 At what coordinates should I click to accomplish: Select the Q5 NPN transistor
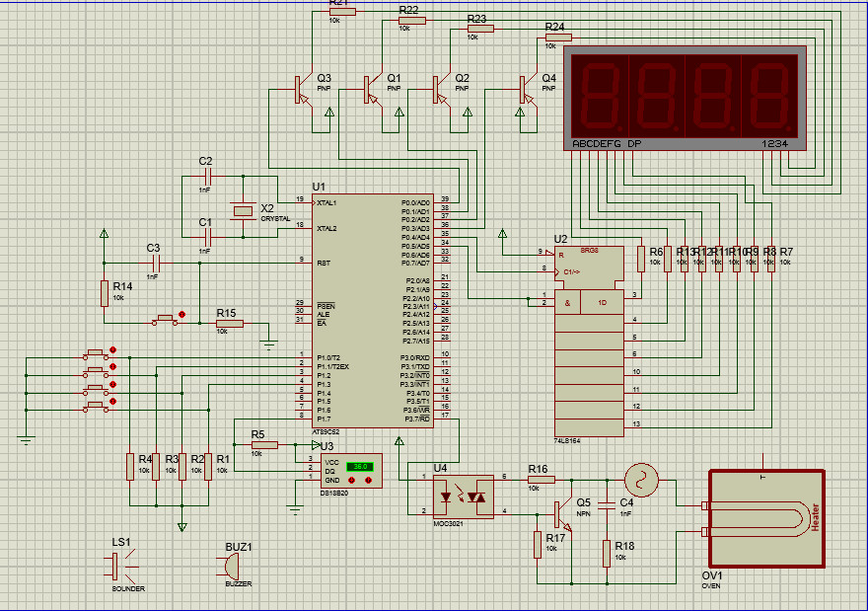coord(563,514)
